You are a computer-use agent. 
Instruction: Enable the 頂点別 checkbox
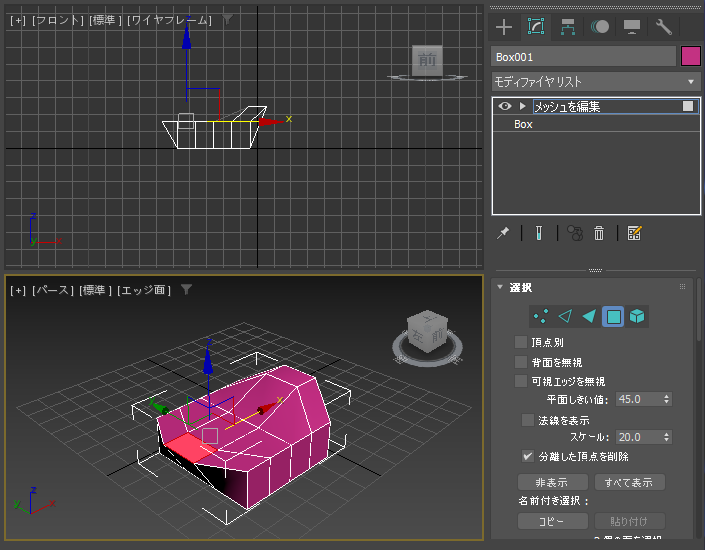(x=521, y=342)
